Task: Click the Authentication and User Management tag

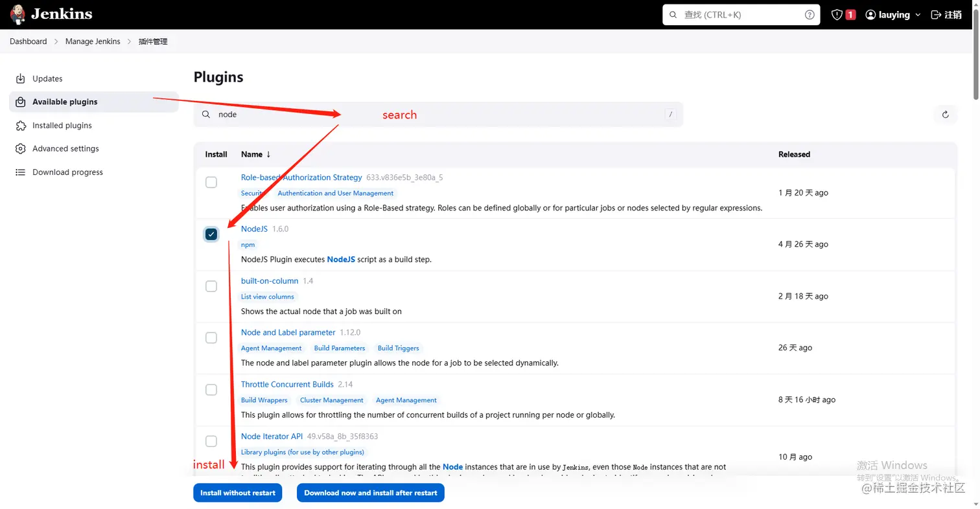Action: (336, 193)
